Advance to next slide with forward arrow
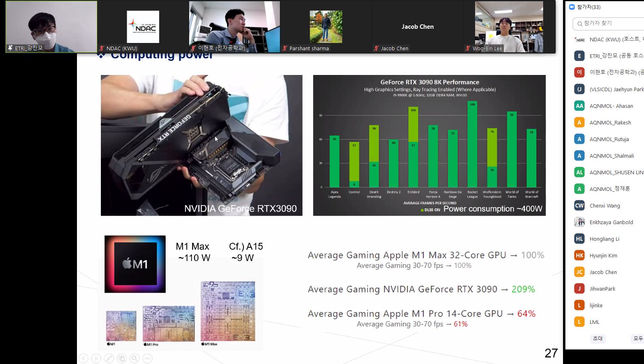 point(96,358)
